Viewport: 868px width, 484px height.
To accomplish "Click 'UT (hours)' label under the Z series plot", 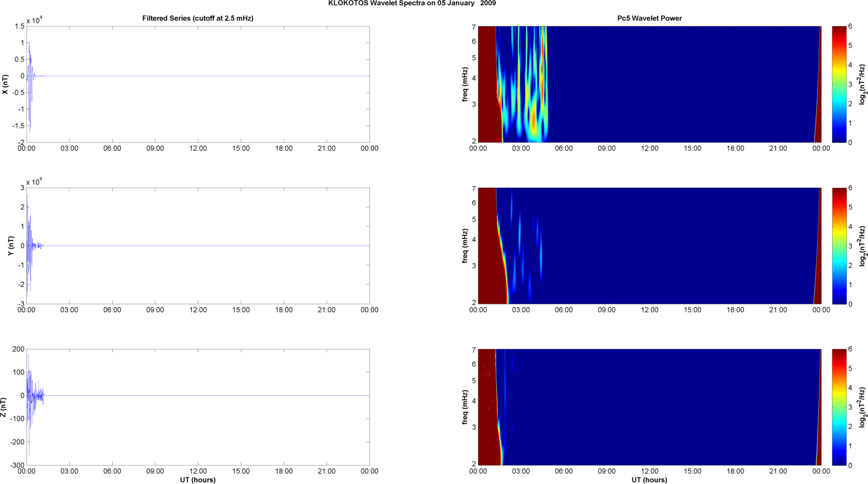I will [x=198, y=479].
